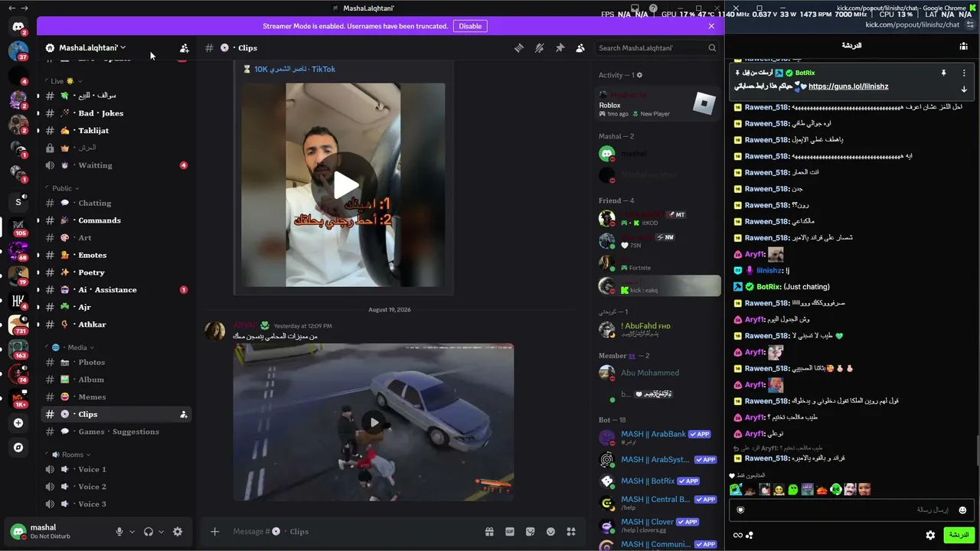The width and height of the screenshot is (980, 551).
Task: Open the Ai Assistance channel
Action: pyautogui.click(x=115, y=290)
